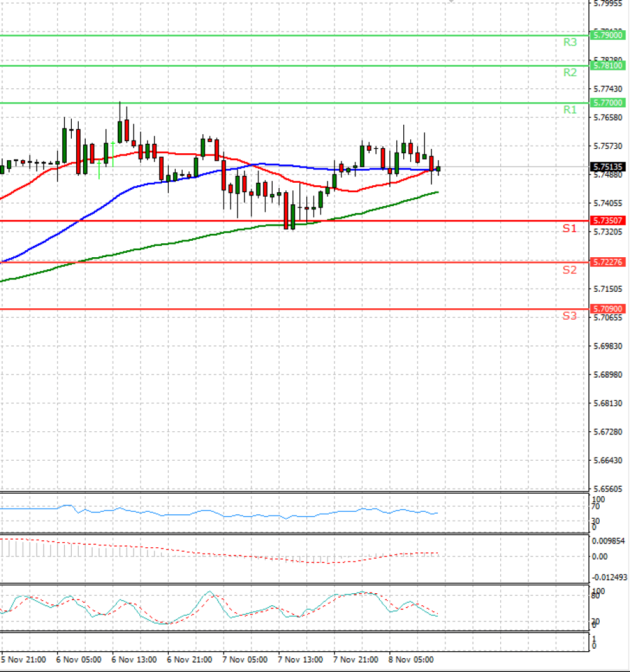Click the 6 Nov 13:00 time label
The width and height of the screenshot is (630, 672).
134,659
